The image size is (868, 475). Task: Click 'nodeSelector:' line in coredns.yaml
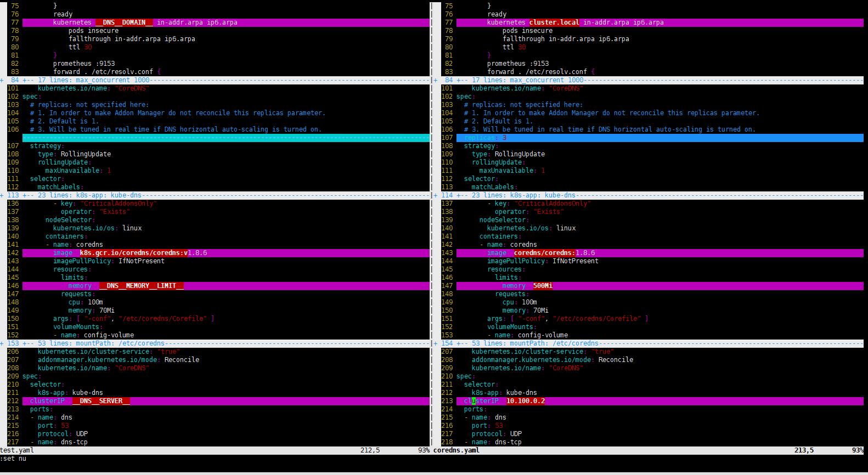tap(504, 220)
